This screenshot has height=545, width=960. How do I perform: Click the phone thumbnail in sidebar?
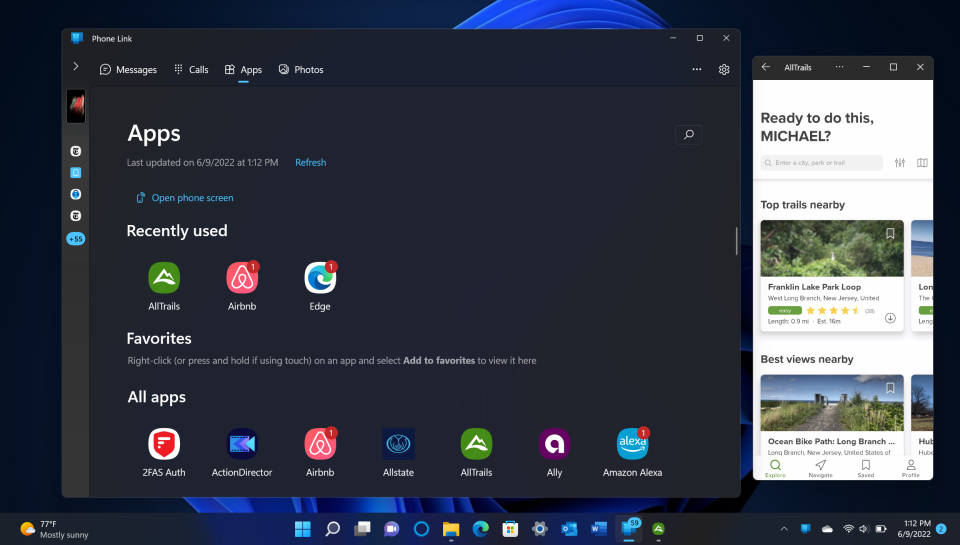point(76,106)
